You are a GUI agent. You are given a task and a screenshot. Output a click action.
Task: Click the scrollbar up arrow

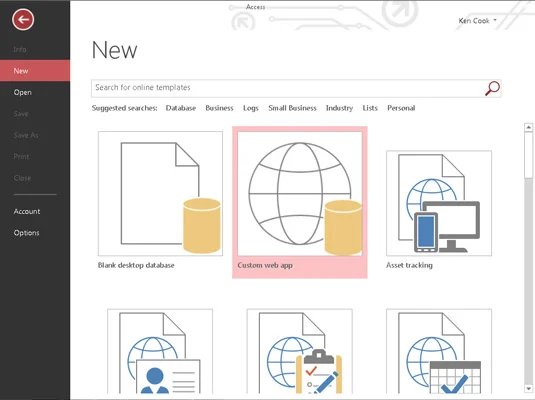click(529, 127)
